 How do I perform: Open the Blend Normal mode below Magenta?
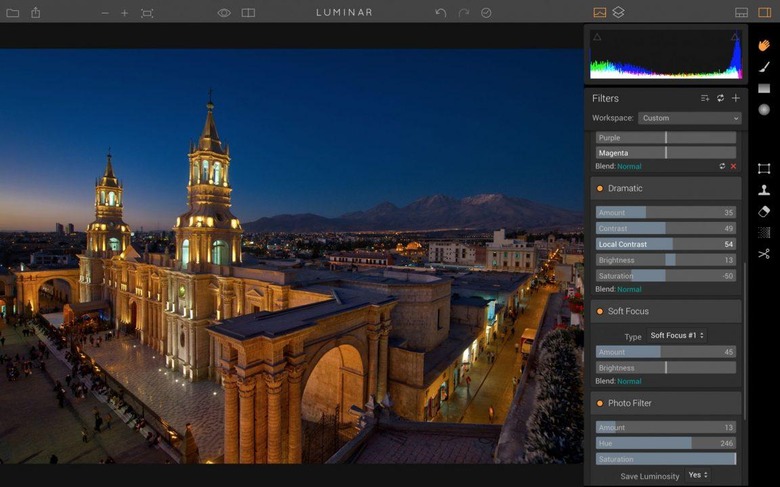coord(629,167)
